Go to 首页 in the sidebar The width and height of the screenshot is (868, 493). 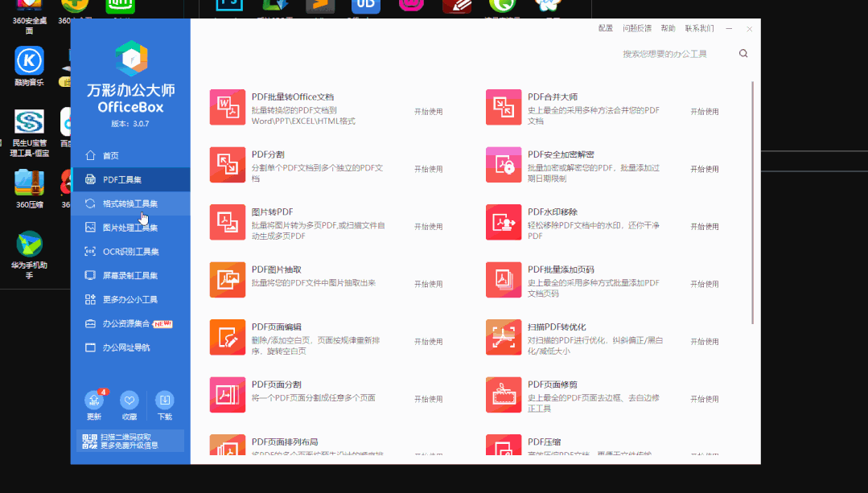(x=130, y=155)
